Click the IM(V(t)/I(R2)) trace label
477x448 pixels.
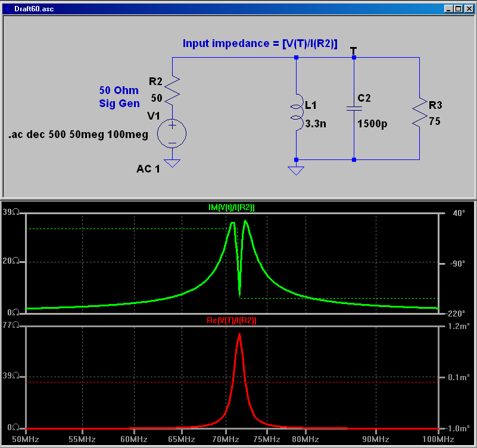(232, 207)
